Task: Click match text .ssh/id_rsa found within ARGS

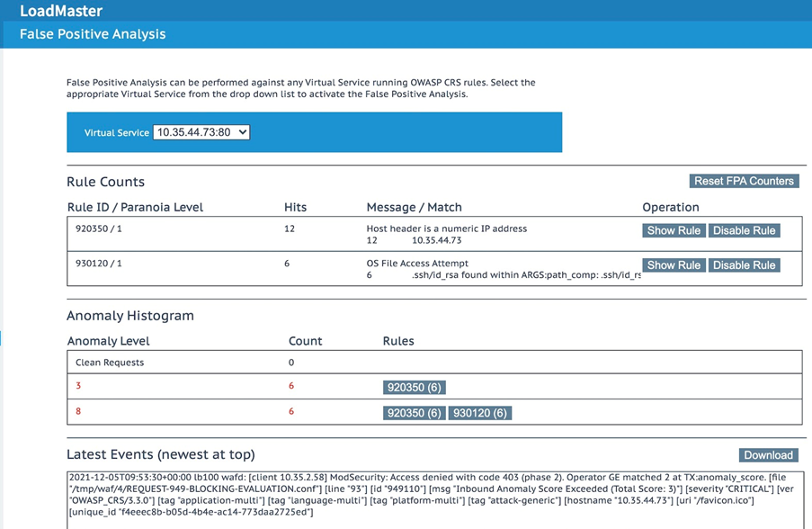Action: click(527, 275)
